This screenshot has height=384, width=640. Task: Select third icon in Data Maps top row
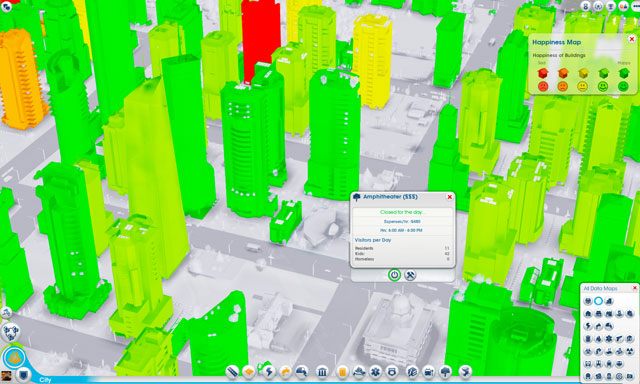(609, 301)
